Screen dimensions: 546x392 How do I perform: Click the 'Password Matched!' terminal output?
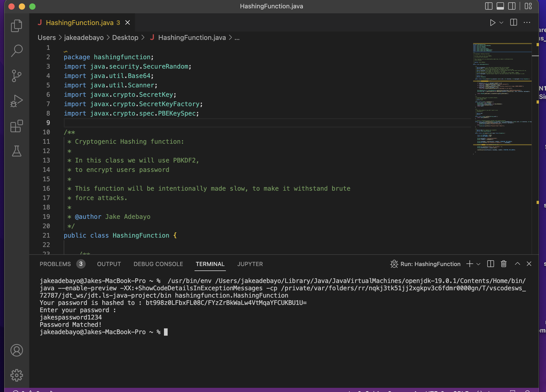click(x=71, y=324)
